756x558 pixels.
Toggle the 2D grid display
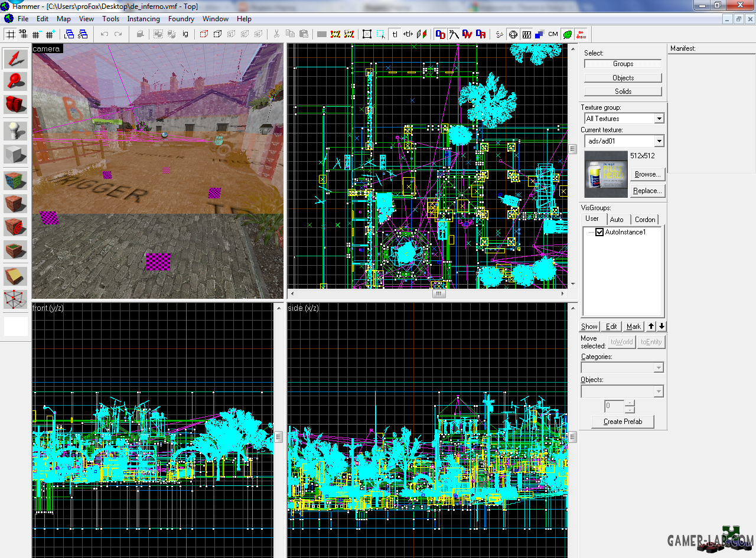10,34
